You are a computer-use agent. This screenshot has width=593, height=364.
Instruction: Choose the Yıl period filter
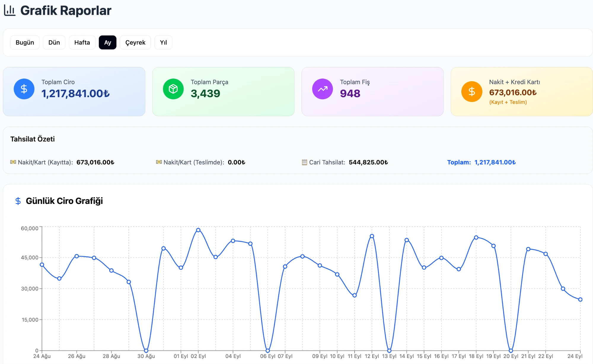pyautogui.click(x=163, y=42)
